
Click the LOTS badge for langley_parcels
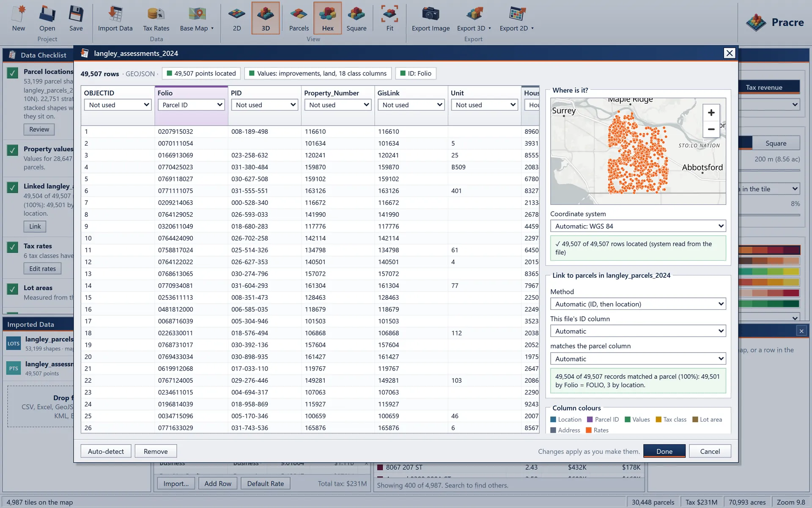14,343
